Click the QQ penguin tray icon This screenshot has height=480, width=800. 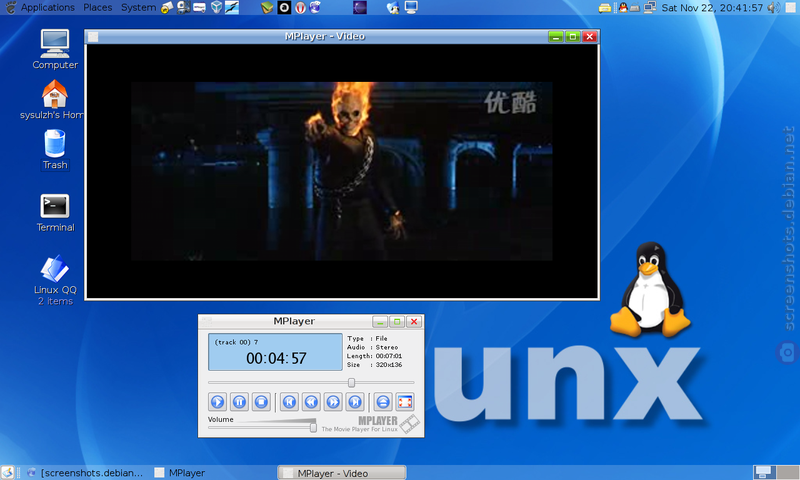[623, 7]
